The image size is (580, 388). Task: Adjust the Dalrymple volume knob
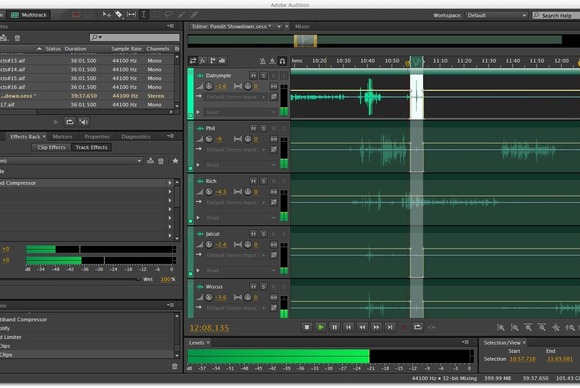[x=209, y=86]
